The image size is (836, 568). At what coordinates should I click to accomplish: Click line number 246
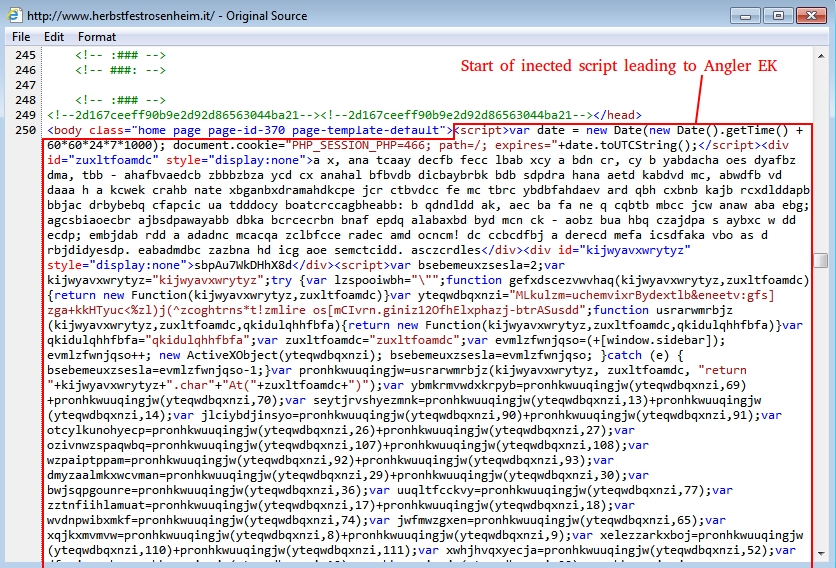pos(26,70)
